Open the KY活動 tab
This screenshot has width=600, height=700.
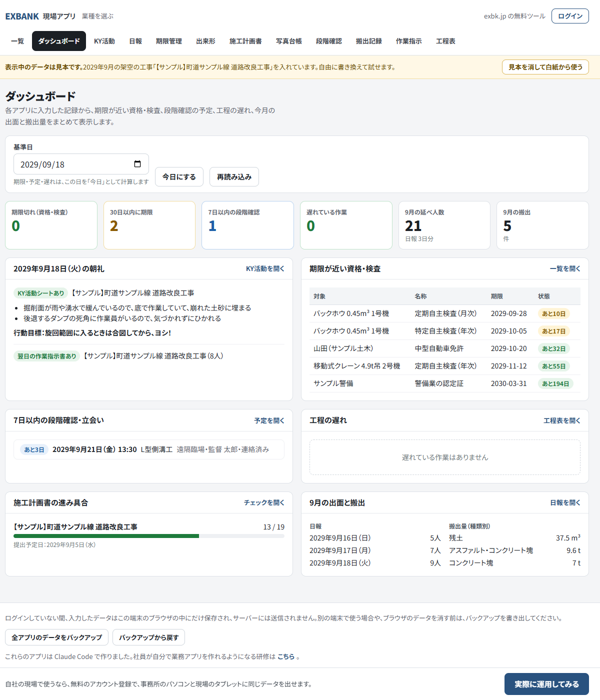(x=104, y=41)
